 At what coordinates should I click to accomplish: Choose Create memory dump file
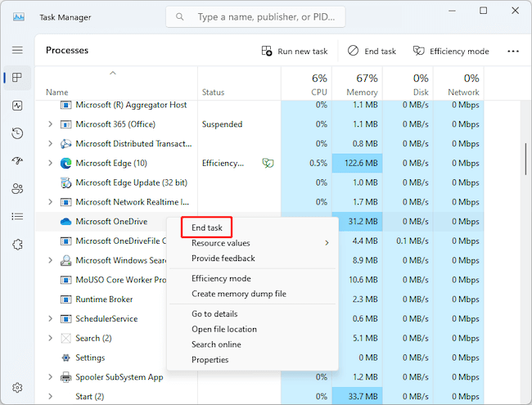252,294
